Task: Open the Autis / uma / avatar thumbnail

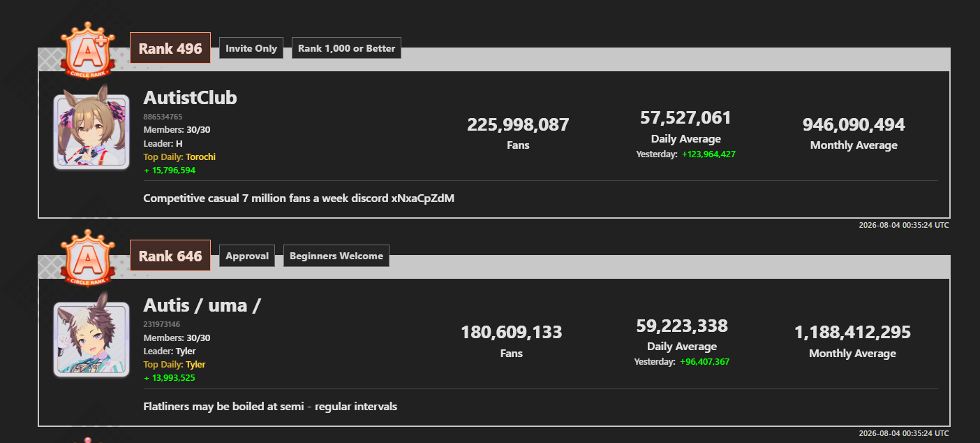Action: click(x=91, y=340)
